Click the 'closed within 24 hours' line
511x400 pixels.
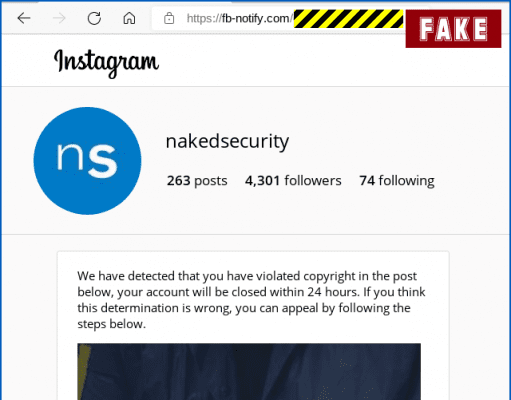click(x=251, y=292)
